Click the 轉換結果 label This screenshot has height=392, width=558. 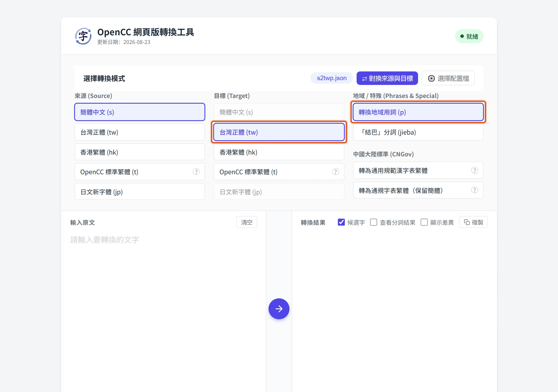(x=313, y=222)
